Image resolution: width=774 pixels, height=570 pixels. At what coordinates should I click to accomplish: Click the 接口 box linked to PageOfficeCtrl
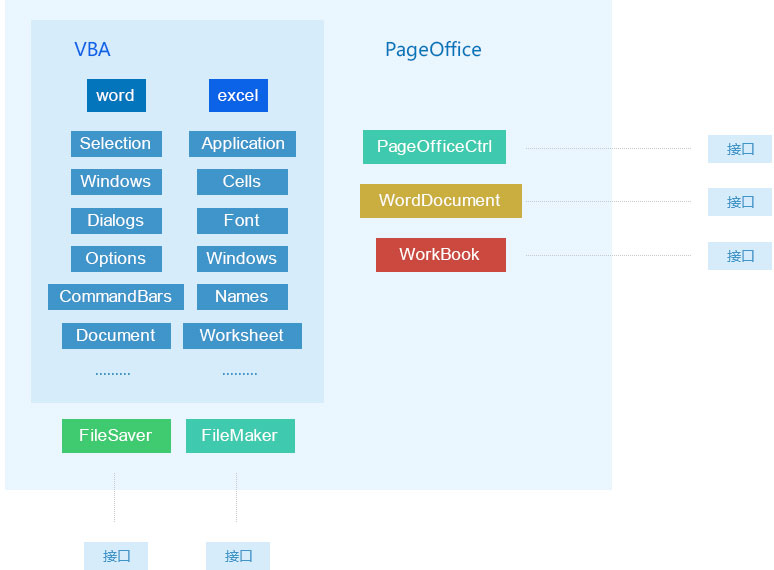[739, 149]
